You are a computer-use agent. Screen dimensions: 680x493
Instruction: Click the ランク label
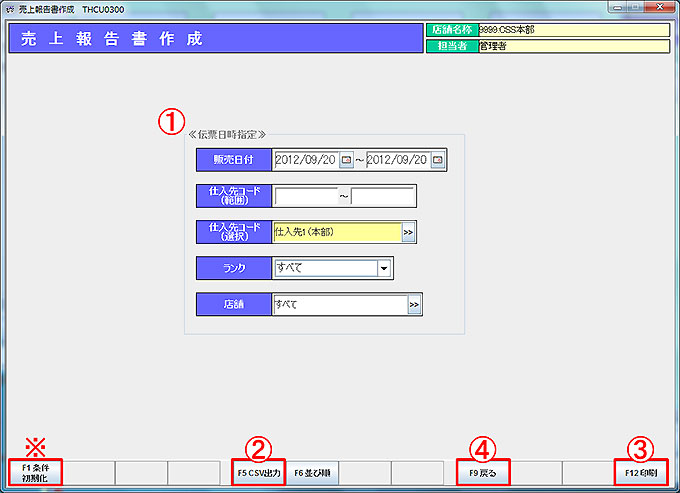[x=234, y=268]
